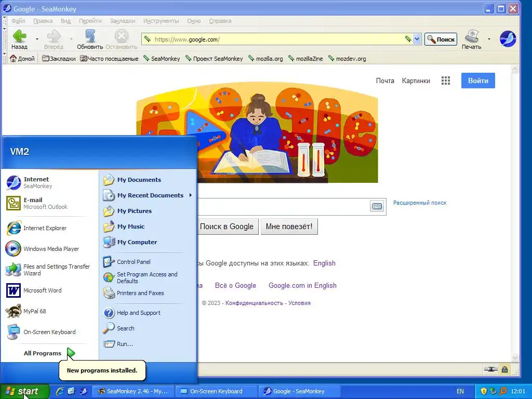
Task: Open the Справка menu
Action: (x=220, y=21)
